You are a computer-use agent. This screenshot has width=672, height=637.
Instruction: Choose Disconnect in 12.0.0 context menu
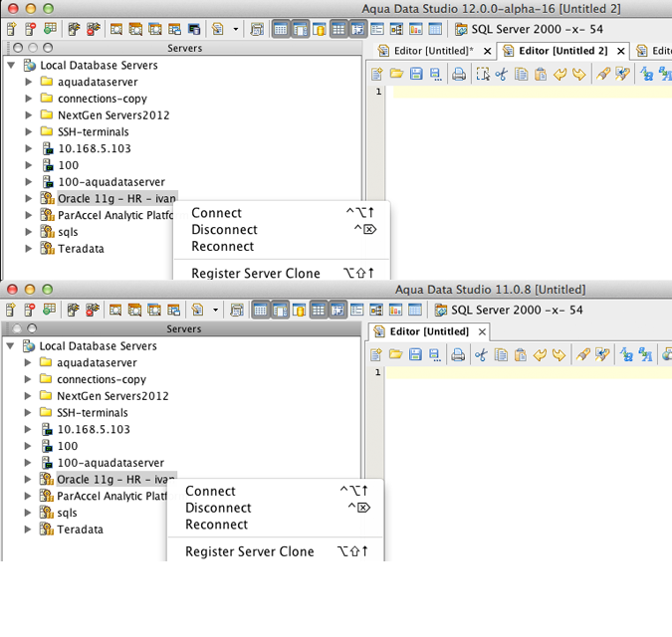click(x=282, y=230)
